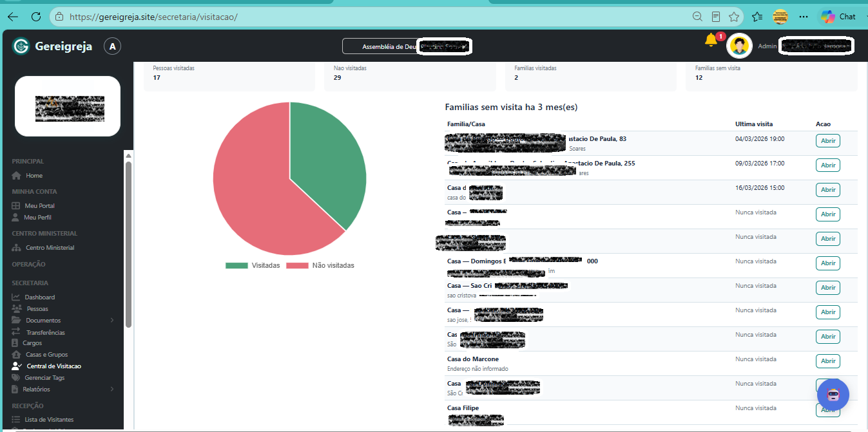Click the Home house icon

click(17, 176)
